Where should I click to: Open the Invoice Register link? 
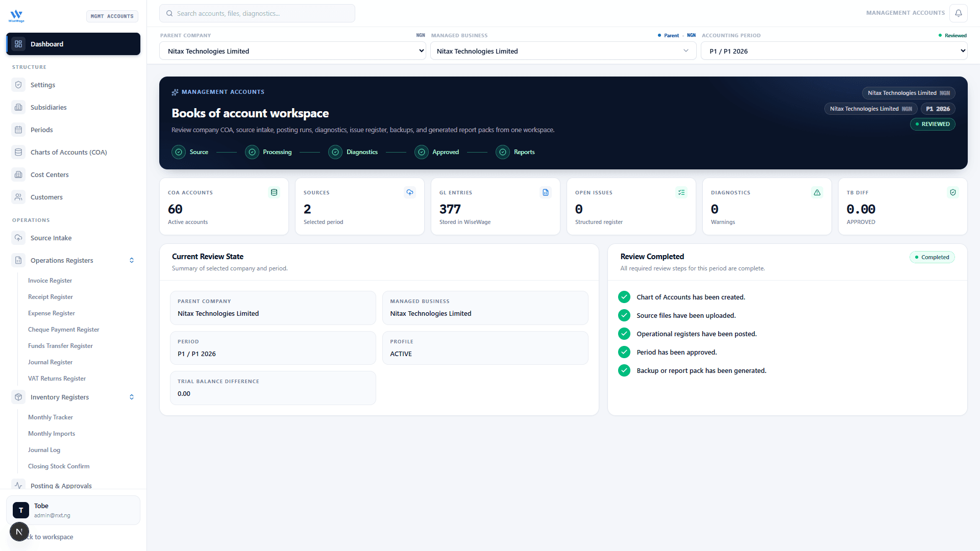[x=50, y=281]
